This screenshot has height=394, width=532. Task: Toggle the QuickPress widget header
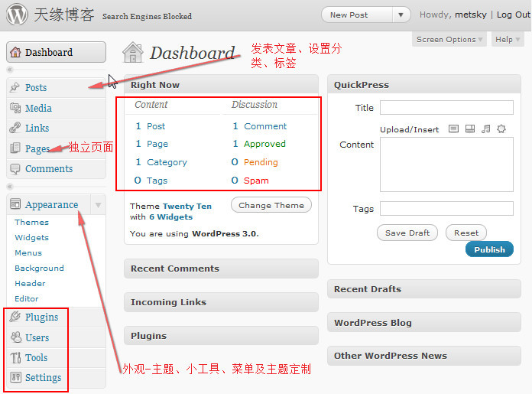point(424,85)
